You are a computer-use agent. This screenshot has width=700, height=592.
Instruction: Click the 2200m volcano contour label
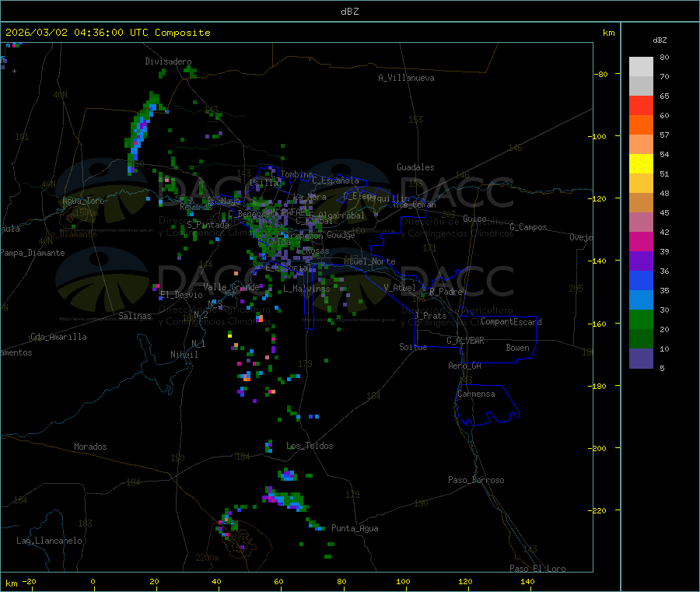point(207,558)
